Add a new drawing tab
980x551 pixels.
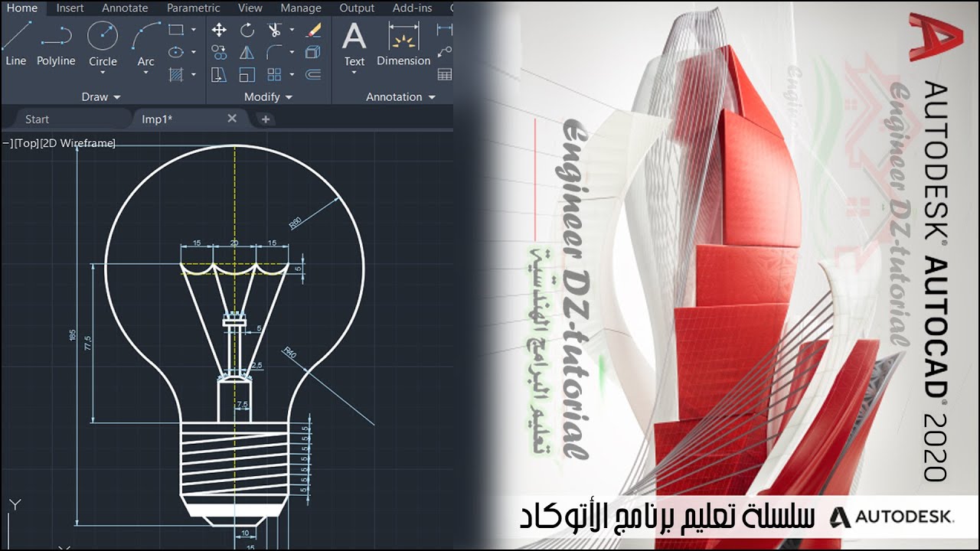pyautogui.click(x=265, y=119)
